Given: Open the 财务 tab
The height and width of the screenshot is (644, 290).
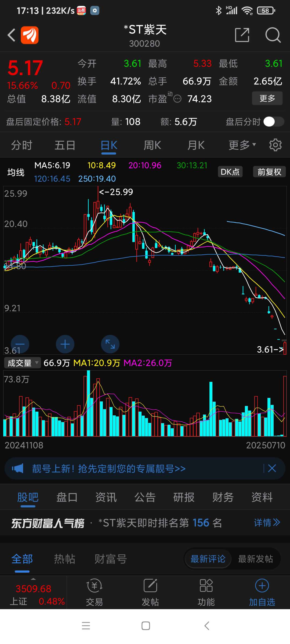Looking at the screenshot, I should (223, 497).
